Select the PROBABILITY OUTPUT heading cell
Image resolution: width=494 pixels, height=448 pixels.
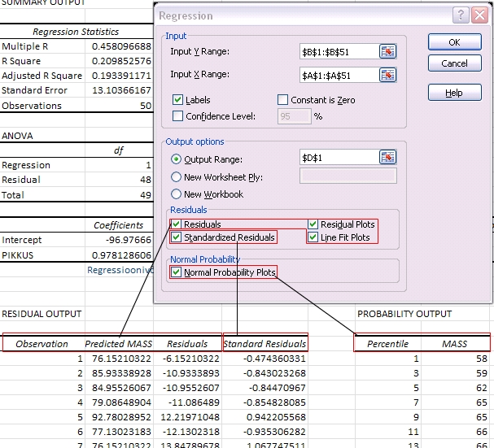pyautogui.click(x=404, y=314)
